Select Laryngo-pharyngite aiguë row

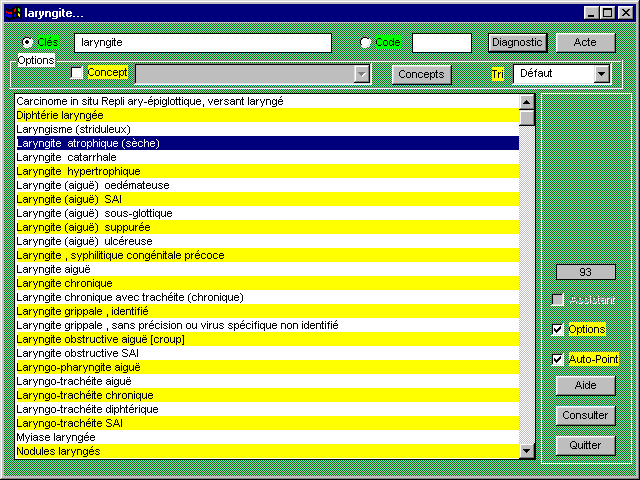[267, 367]
